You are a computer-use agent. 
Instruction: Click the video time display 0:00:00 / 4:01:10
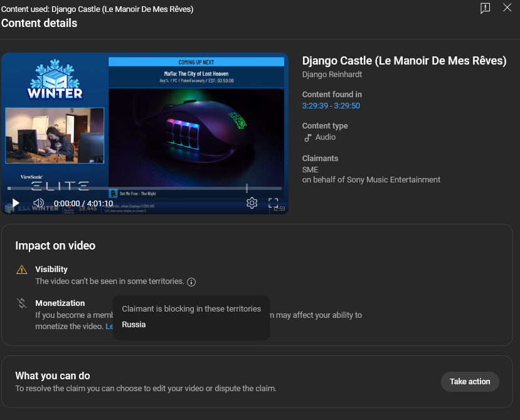point(83,203)
